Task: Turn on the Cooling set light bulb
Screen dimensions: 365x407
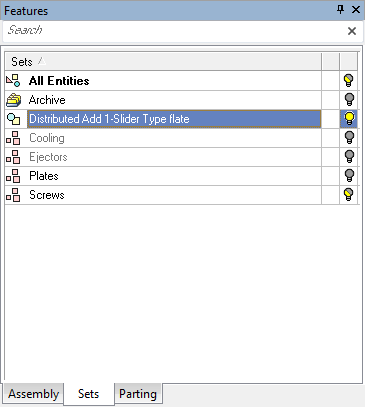Action: (349, 138)
